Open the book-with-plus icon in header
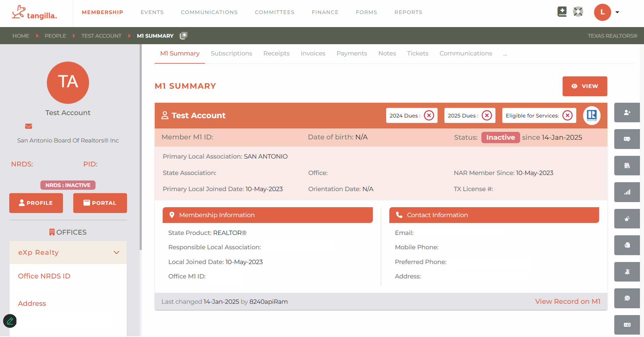Image resolution: width=644 pixels, height=337 pixels. pos(562,12)
